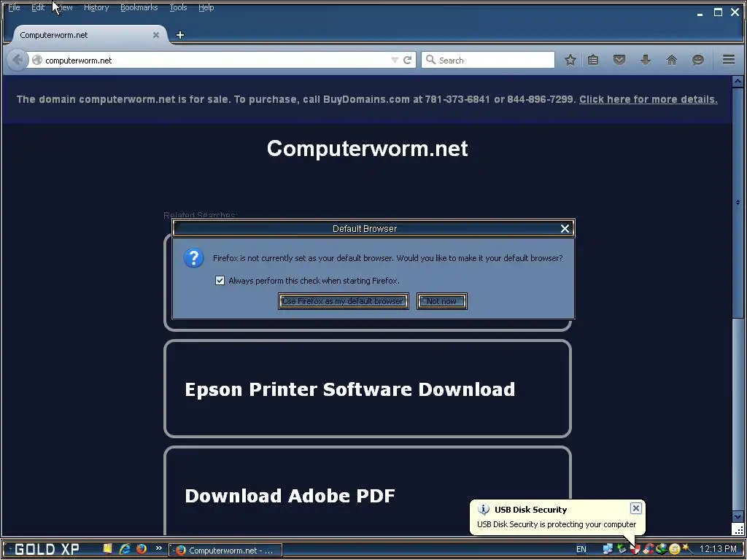Reload the current page
747x560 pixels.
(407, 60)
